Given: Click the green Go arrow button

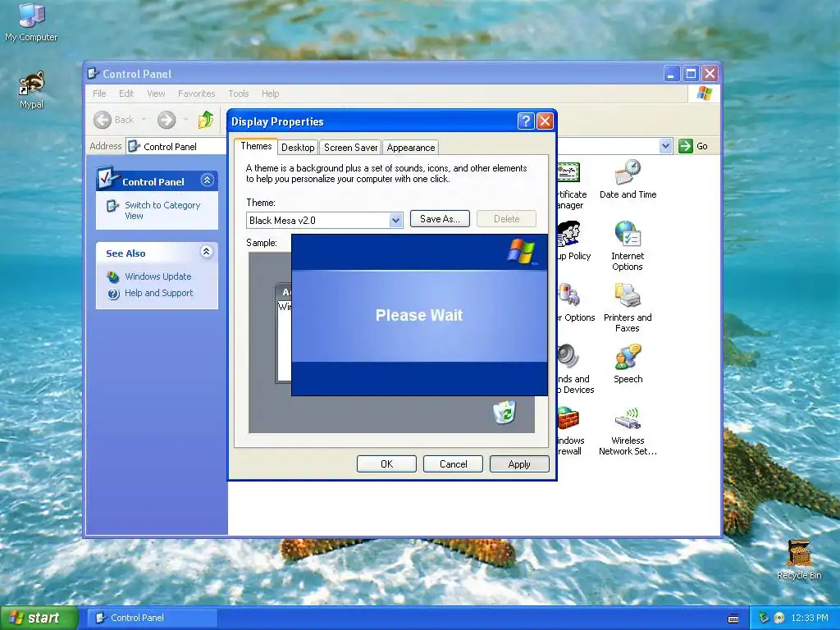Looking at the screenshot, I should coord(685,146).
